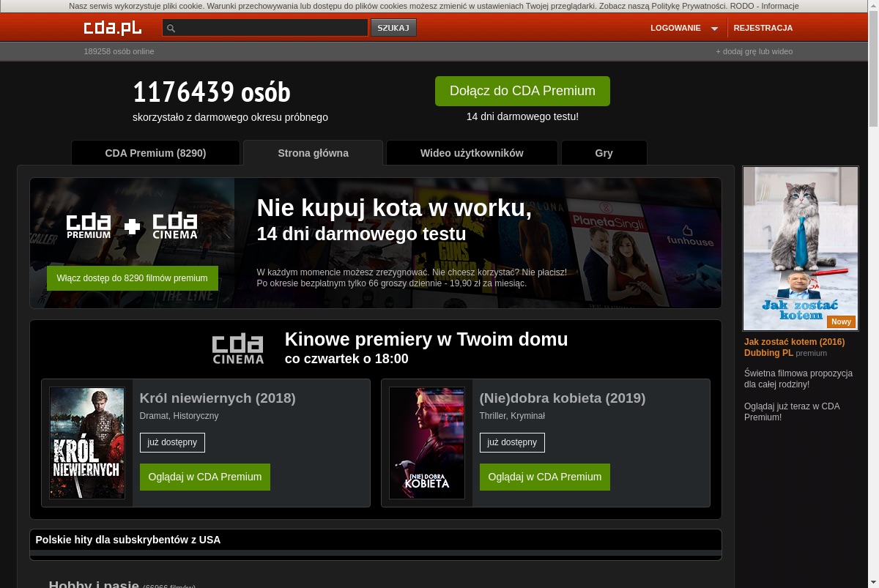This screenshot has width=879, height=588.
Task: Click 'Thriller, Kryminał' genre text
Action: click(512, 416)
